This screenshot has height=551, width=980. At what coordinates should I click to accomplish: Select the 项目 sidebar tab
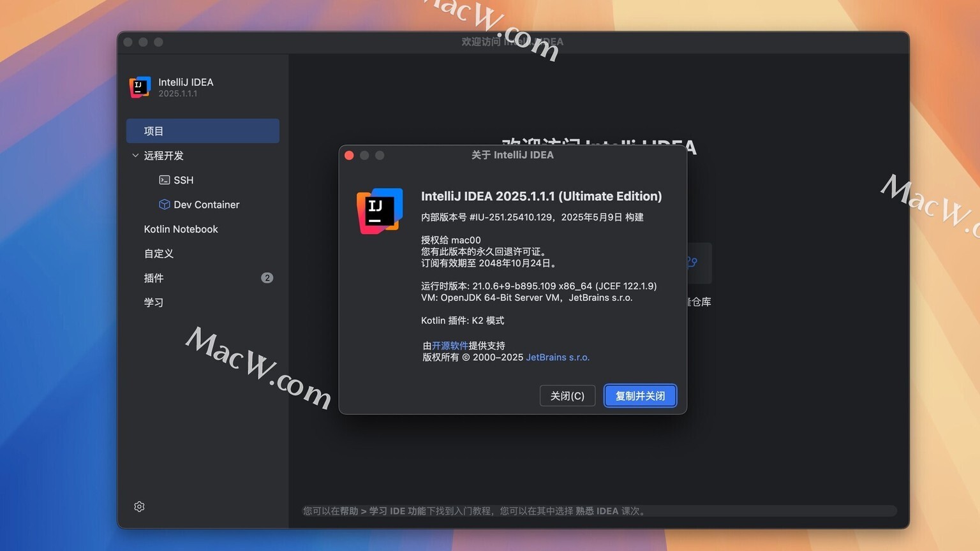tap(203, 131)
